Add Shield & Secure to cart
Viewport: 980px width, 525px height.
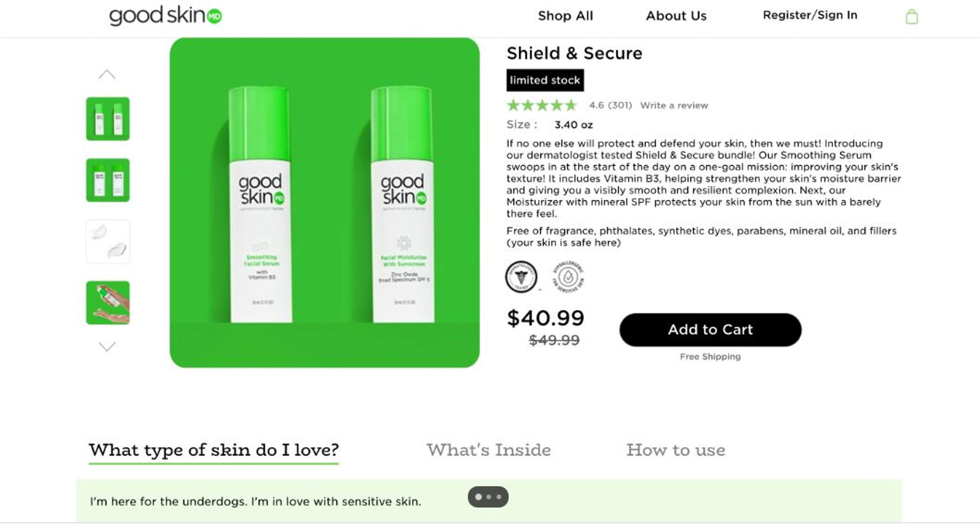[x=710, y=330]
